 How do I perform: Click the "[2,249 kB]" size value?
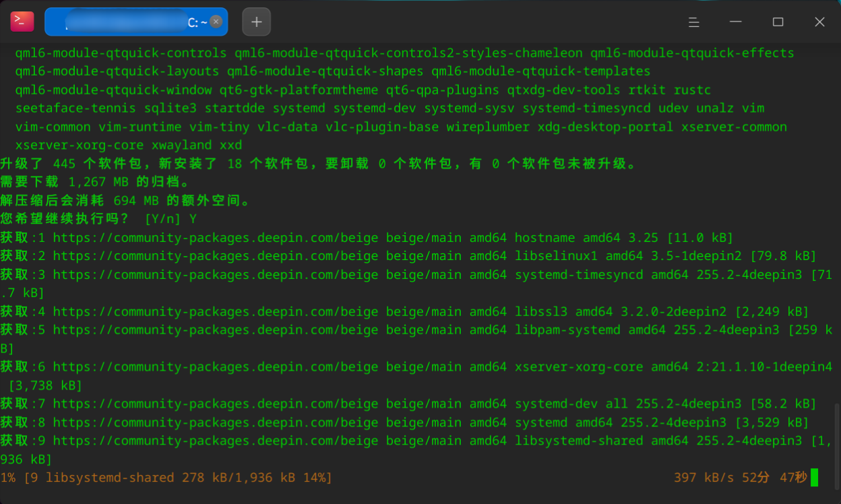point(772,312)
